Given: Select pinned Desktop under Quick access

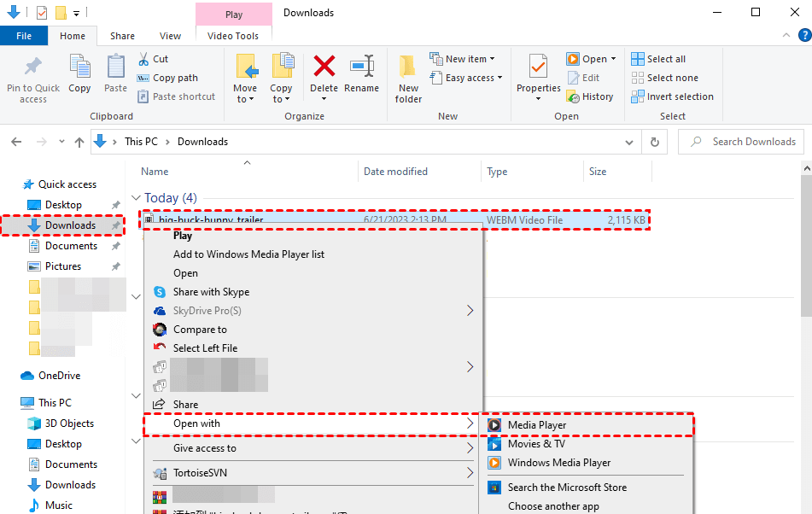Looking at the screenshot, I should coord(63,205).
